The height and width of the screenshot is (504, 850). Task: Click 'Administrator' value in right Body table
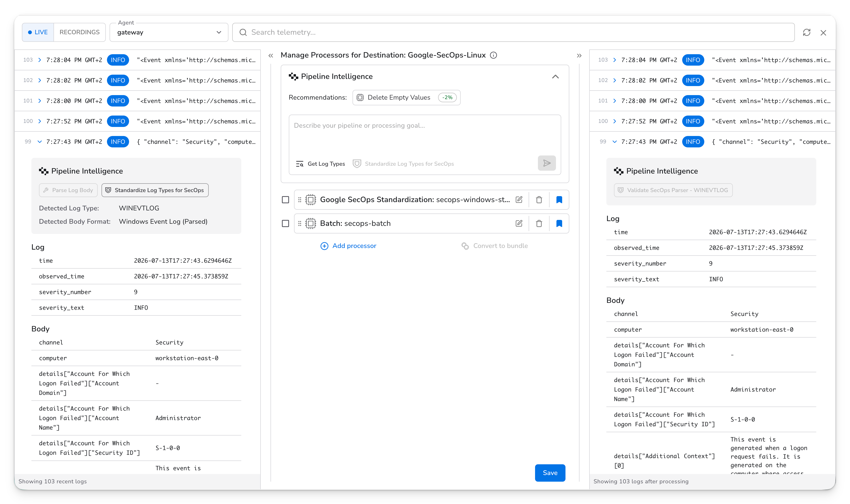[753, 390]
